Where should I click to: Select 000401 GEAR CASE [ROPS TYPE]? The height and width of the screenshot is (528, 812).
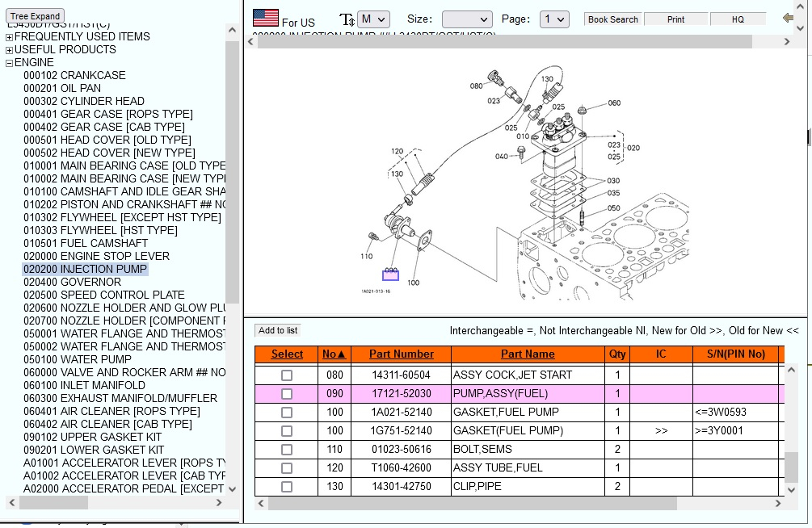(x=108, y=115)
